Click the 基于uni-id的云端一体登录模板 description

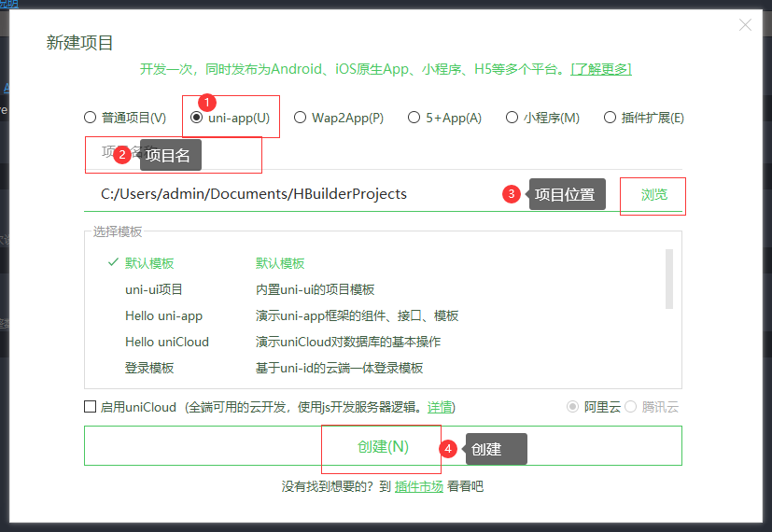[339, 368]
